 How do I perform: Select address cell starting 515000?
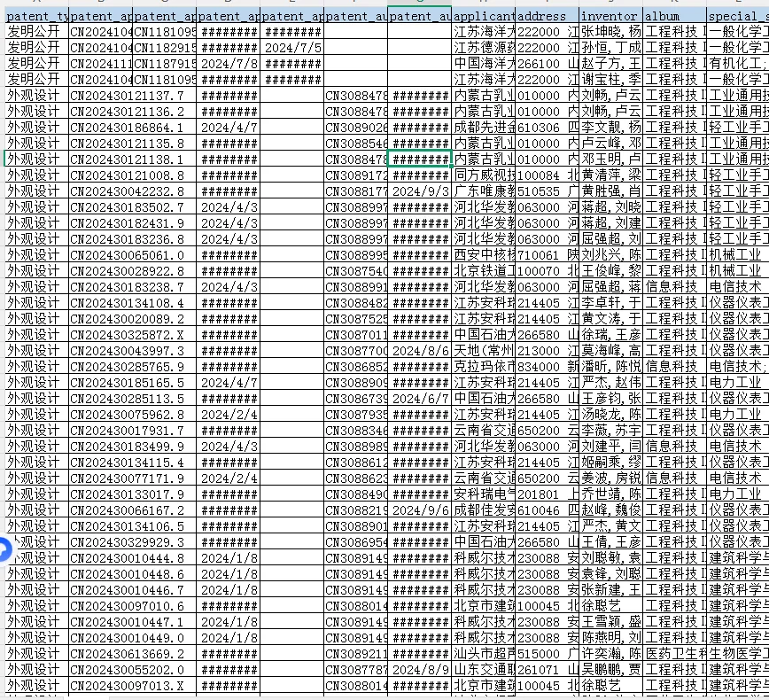point(547,653)
